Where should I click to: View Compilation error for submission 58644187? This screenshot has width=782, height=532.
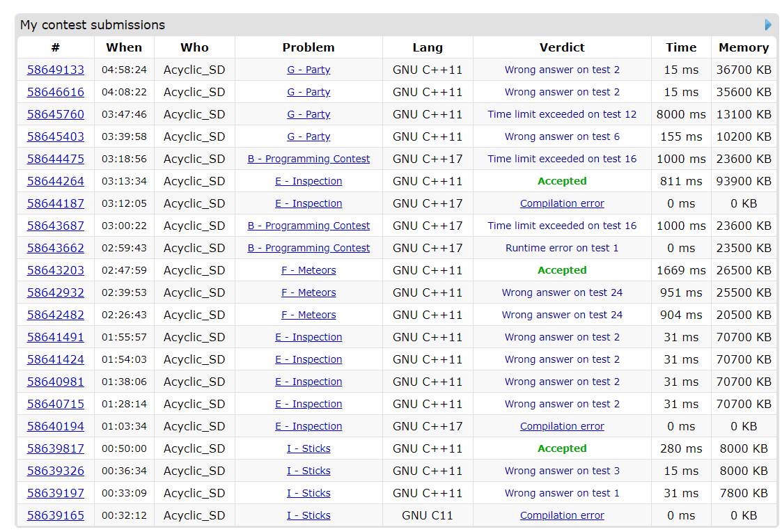(562, 203)
